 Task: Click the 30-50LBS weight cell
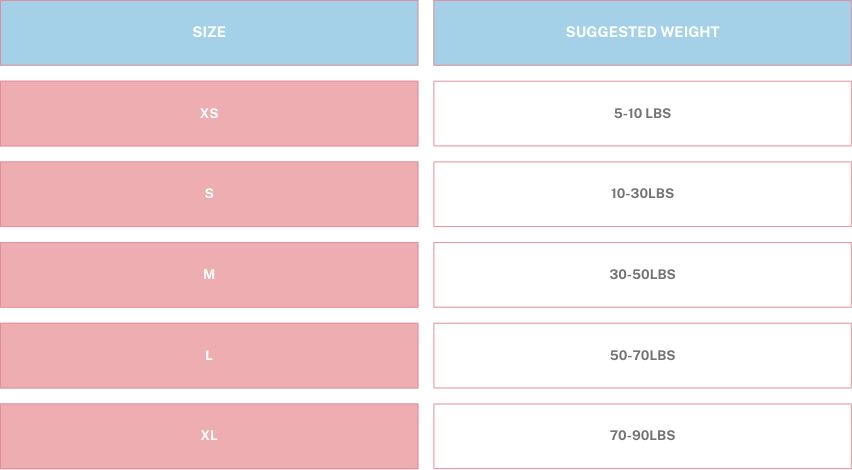point(642,275)
